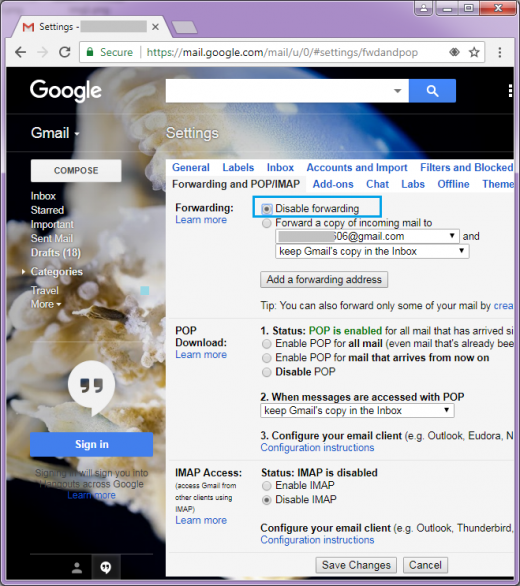The height and width of the screenshot is (586, 520).
Task: Open Learn more under POP Download
Action: pyautogui.click(x=201, y=355)
